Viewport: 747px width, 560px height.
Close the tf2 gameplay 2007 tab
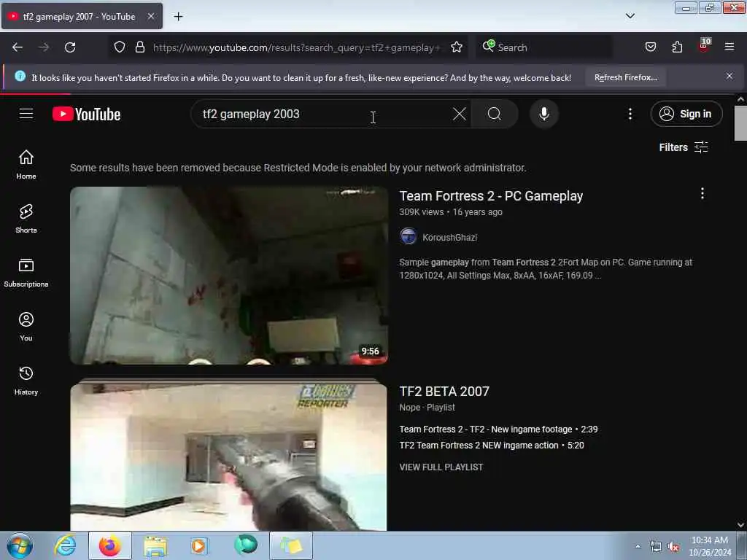(x=150, y=16)
